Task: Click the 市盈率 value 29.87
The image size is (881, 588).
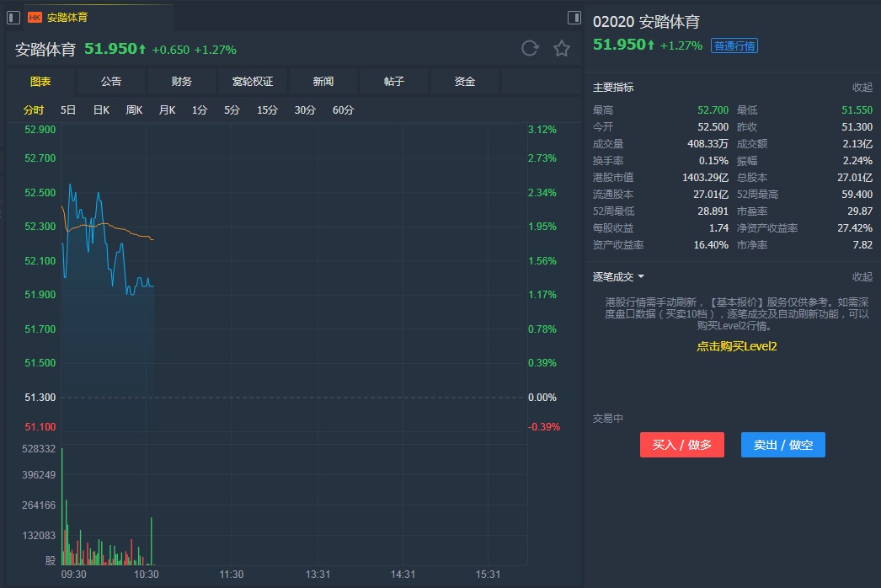Action: click(x=860, y=211)
